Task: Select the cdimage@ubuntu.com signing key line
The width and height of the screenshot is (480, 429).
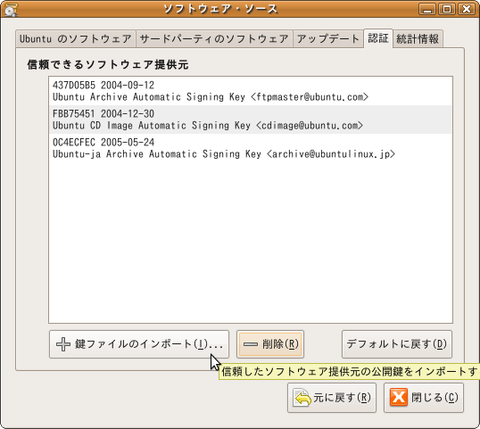Action: coord(208,126)
